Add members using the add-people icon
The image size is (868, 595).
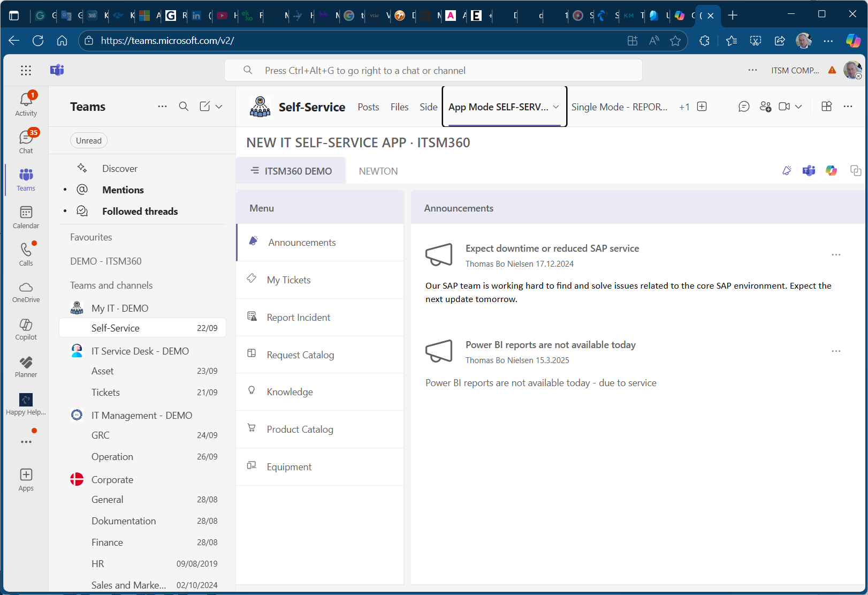point(765,107)
